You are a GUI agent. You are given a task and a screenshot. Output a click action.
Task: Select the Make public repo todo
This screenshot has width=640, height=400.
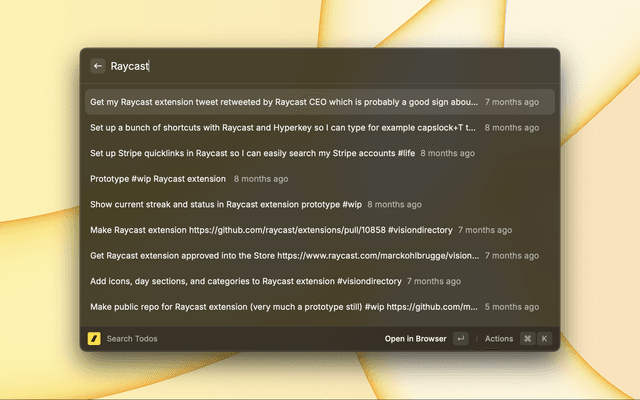coord(284,307)
